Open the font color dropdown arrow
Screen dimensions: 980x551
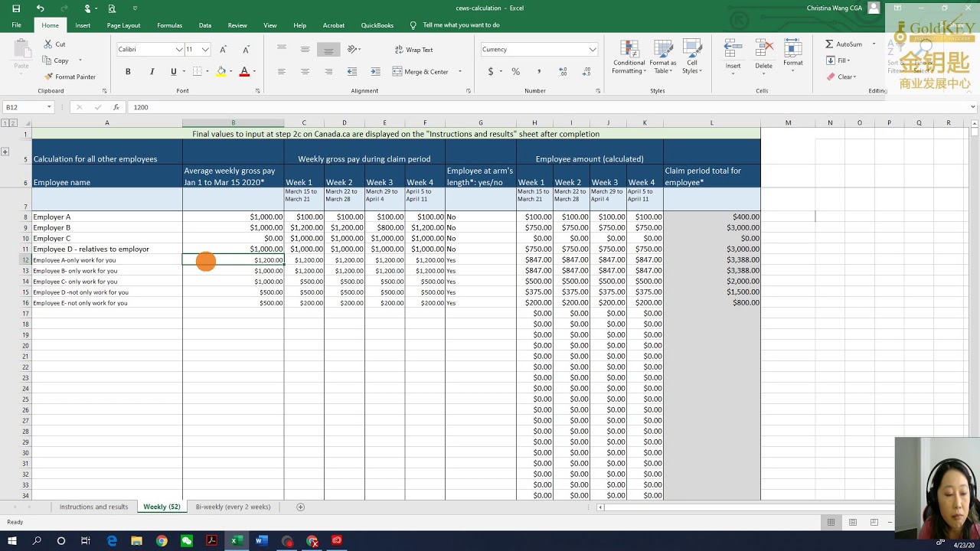point(254,72)
